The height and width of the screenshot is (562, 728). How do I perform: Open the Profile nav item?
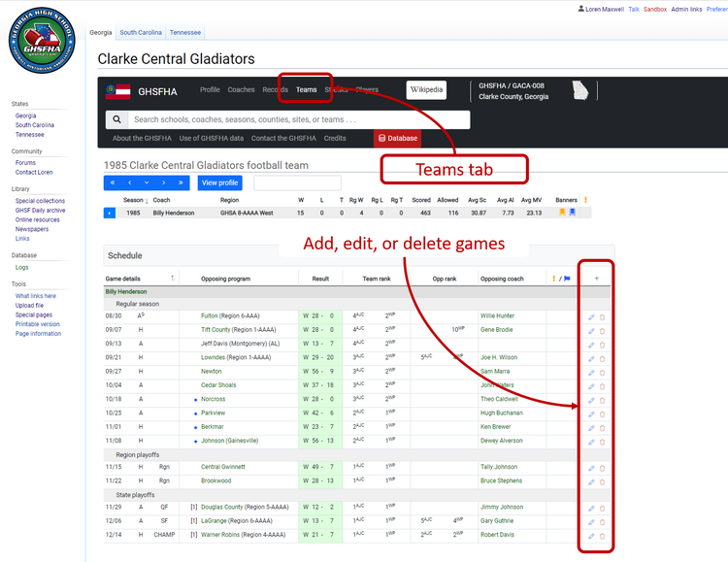(210, 89)
